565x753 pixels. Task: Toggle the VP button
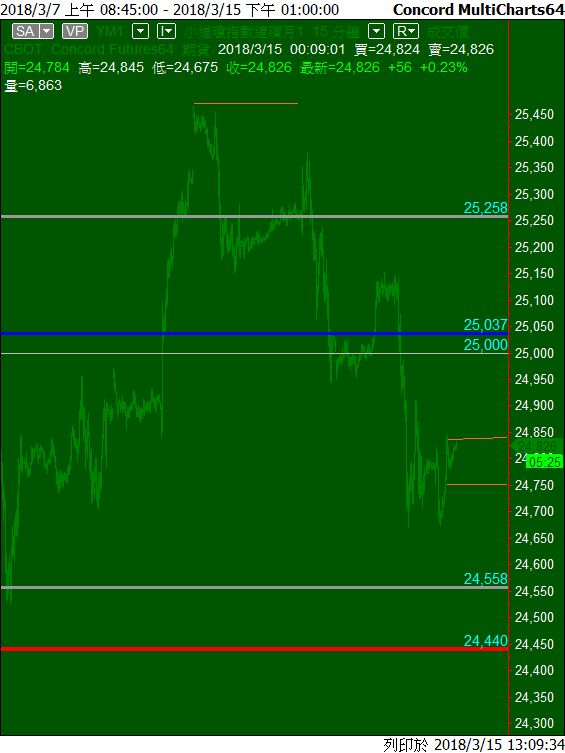tap(75, 32)
